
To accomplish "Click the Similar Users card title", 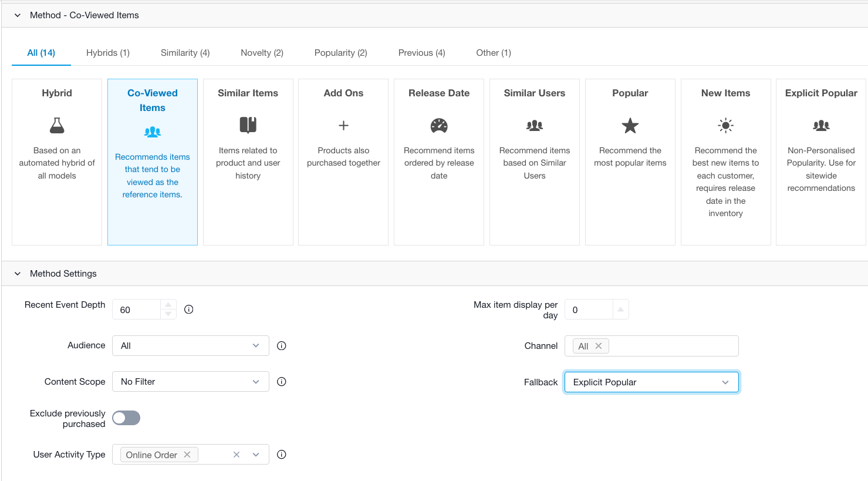I will coord(535,93).
